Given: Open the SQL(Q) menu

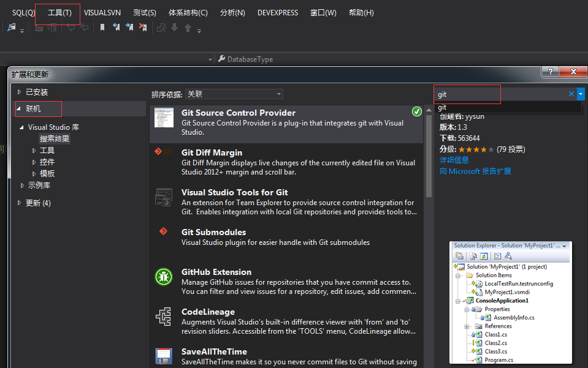Looking at the screenshot, I should tap(23, 13).
